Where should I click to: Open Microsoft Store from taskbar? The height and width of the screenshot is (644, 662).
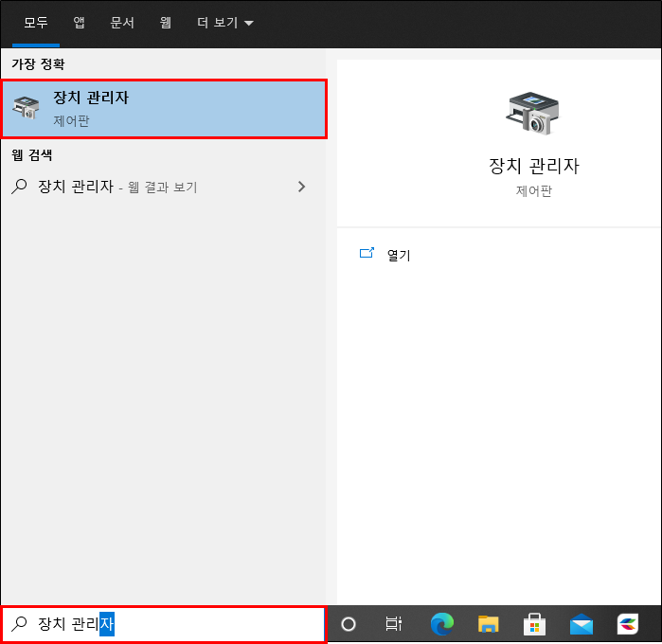point(534,624)
